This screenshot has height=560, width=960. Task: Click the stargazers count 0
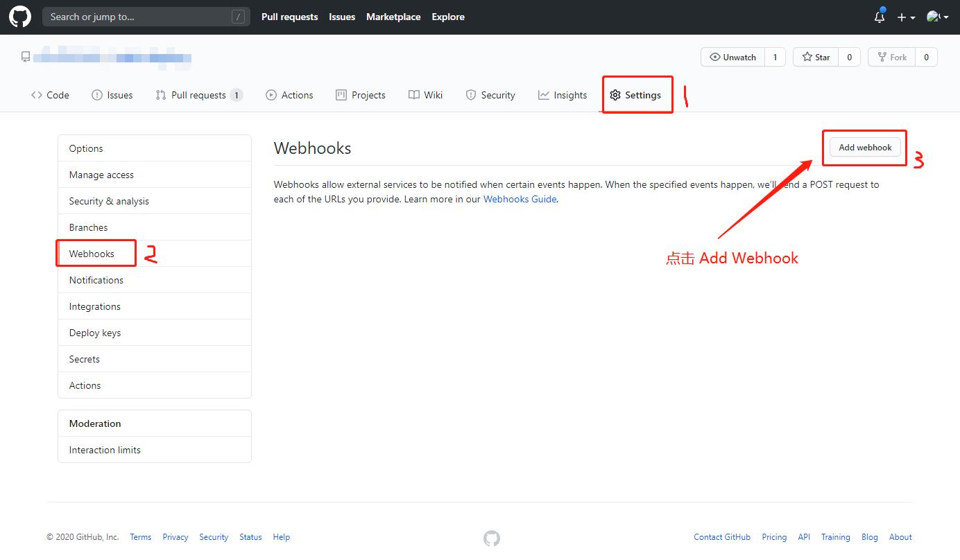click(849, 57)
